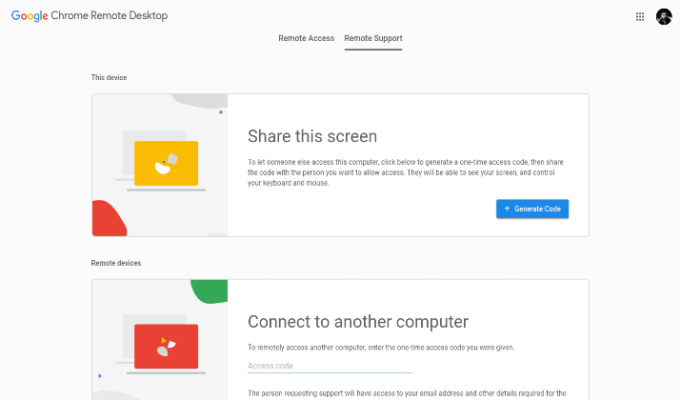Image resolution: width=681 pixels, height=400 pixels.
Task: Focus the Access code input field
Action: tap(330, 366)
